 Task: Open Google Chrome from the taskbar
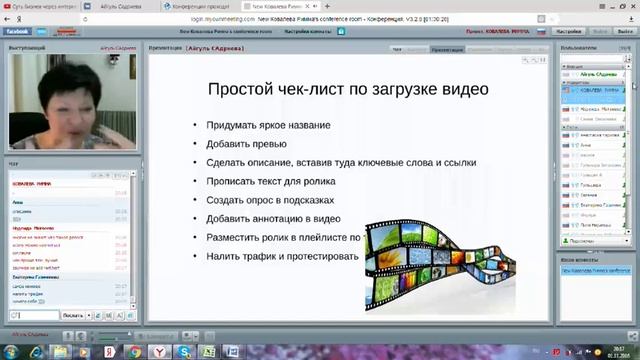(x=134, y=352)
